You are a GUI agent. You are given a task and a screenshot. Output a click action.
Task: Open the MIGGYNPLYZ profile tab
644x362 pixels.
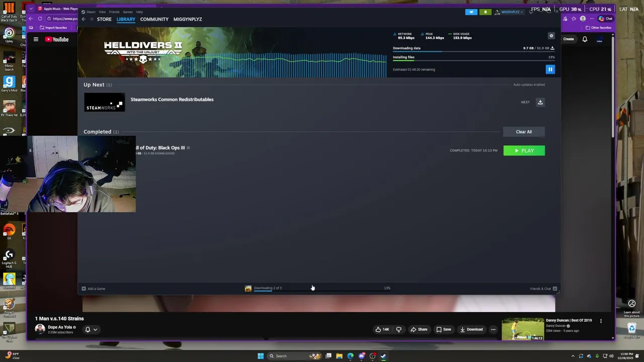188,19
